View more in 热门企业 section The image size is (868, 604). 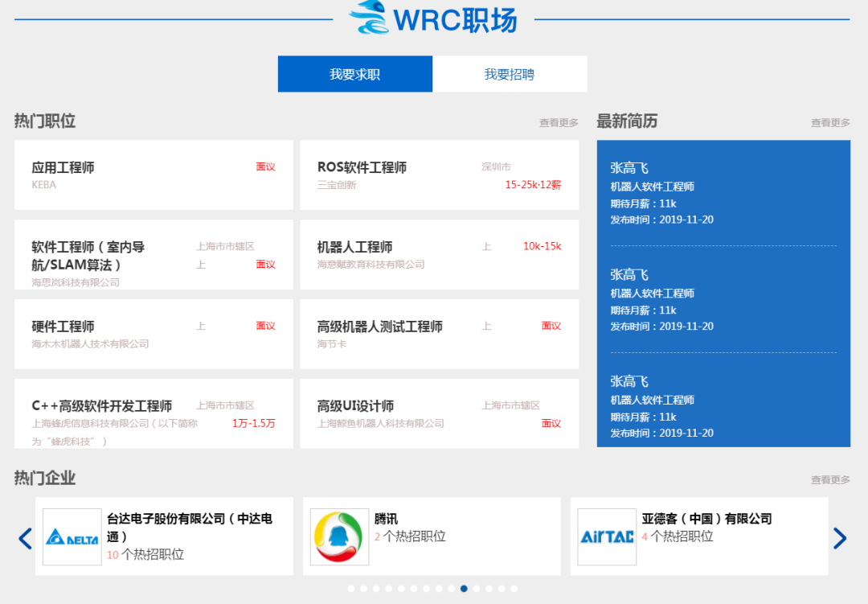coord(830,480)
